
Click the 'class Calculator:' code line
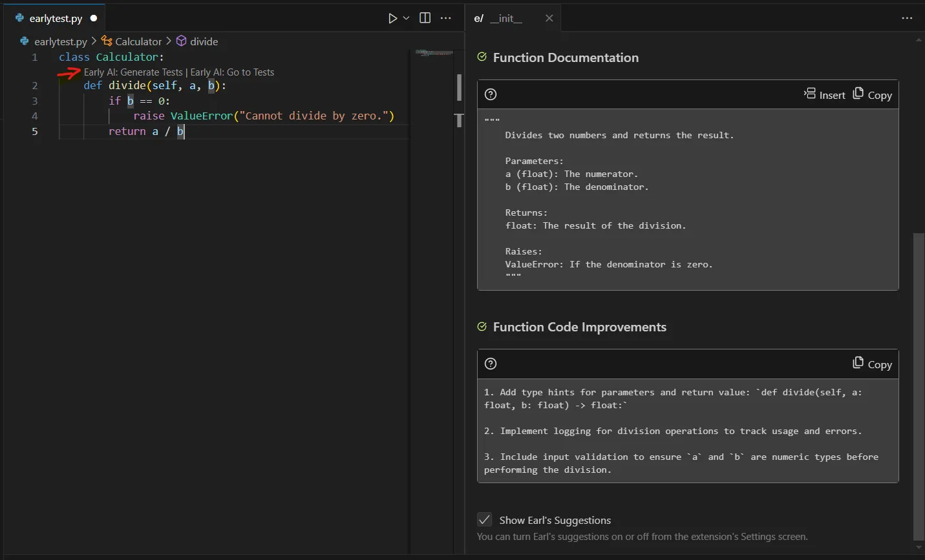point(111,57)
